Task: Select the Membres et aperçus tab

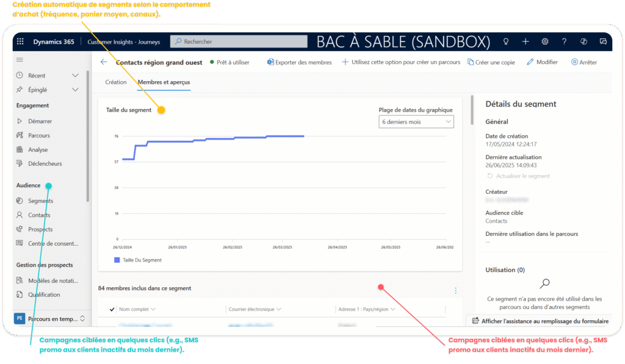Action: pyautogui.click(x=164, y=82)
